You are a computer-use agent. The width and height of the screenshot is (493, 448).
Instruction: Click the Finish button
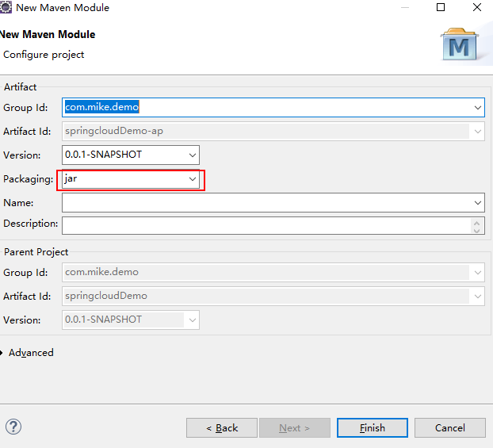(x=373, y=428)
